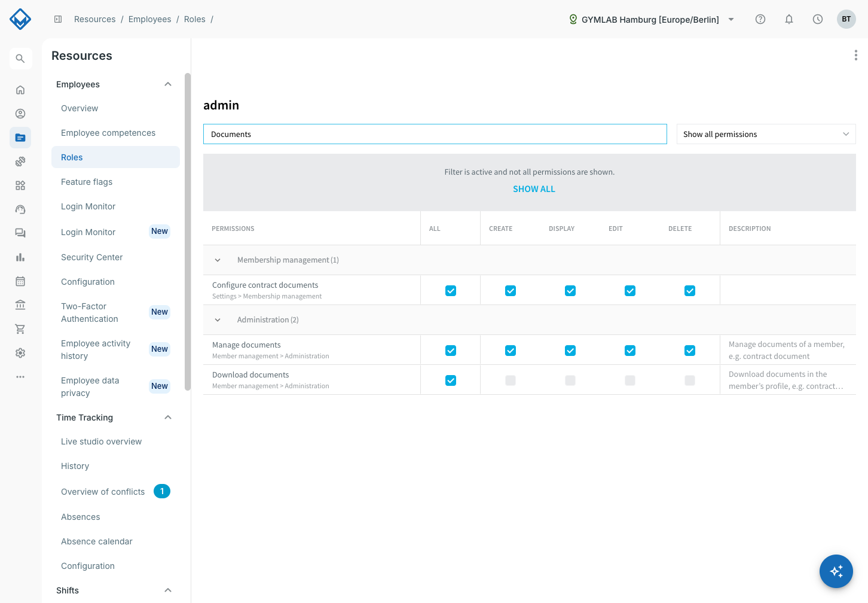Open the Show all permissions dropdown
This screenshot has height=603, width=868.
point(766,134)
